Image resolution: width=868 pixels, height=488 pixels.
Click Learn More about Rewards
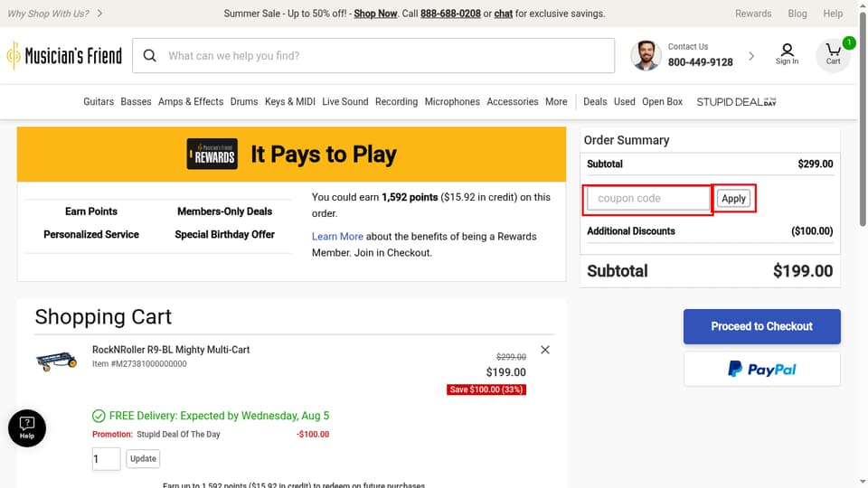337,236
